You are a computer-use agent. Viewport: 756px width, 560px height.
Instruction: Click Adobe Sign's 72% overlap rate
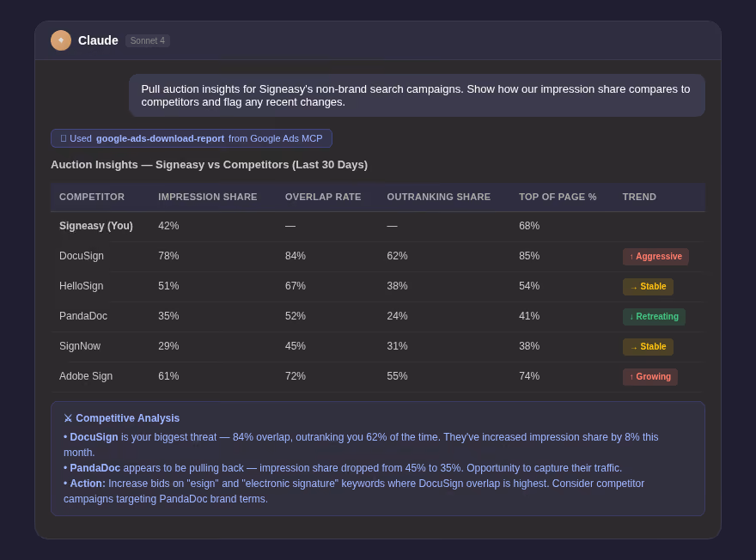295,376
